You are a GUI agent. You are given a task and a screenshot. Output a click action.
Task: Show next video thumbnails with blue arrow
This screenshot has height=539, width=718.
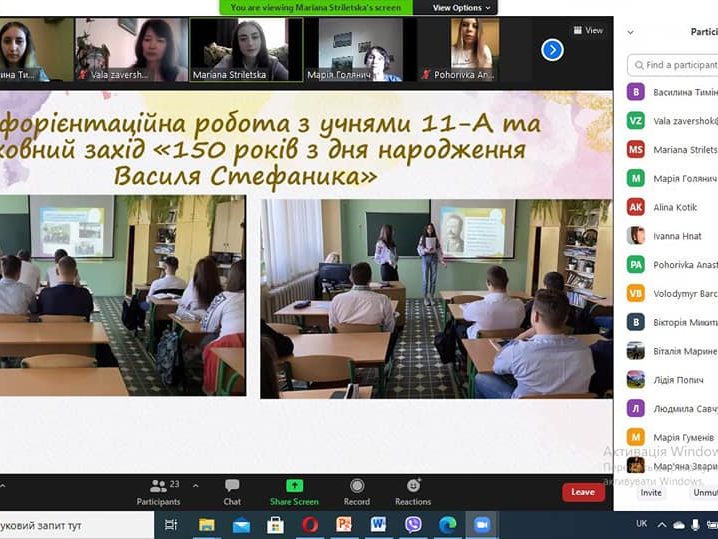[x=552, y=49]
